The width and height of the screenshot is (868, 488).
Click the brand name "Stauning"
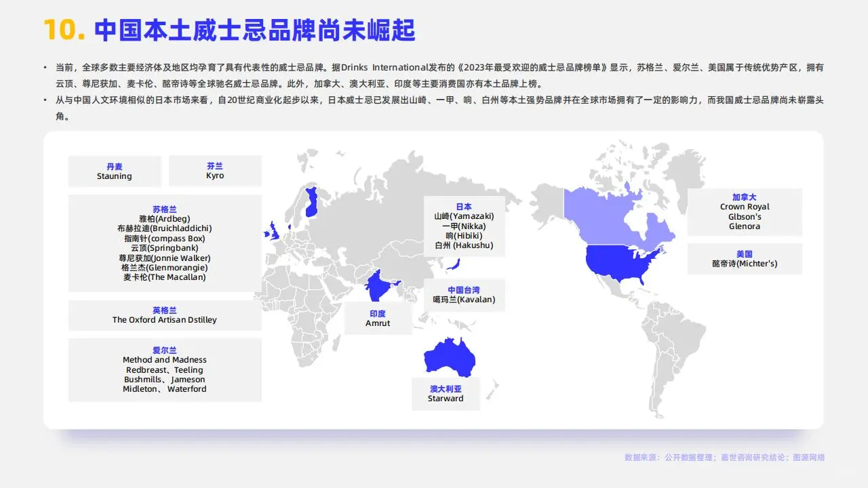tap(114, 176)
